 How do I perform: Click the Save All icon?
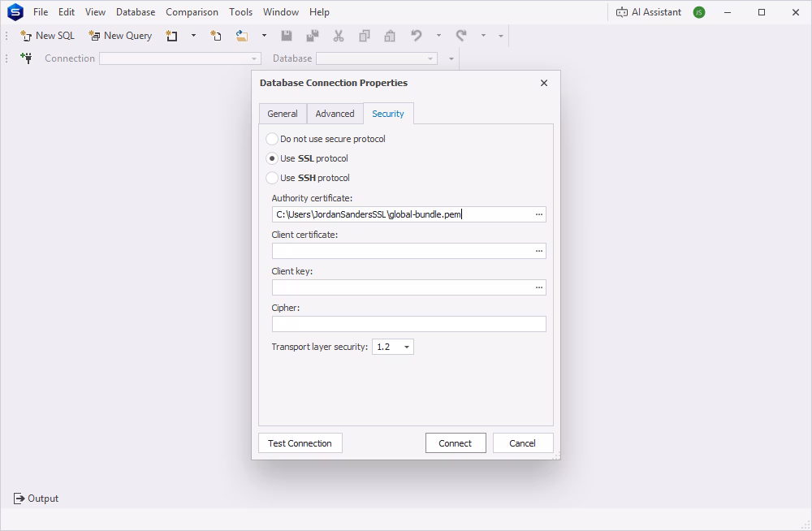313,36
